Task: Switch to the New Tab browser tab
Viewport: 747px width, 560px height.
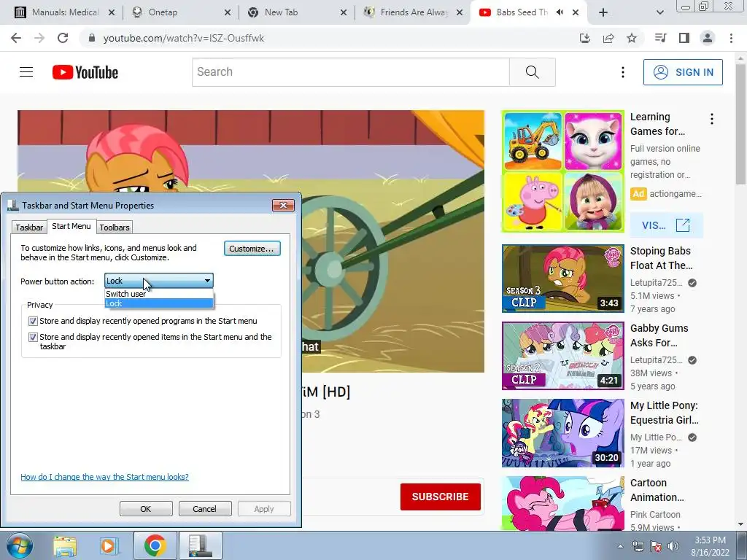Action: click(295, 12)
